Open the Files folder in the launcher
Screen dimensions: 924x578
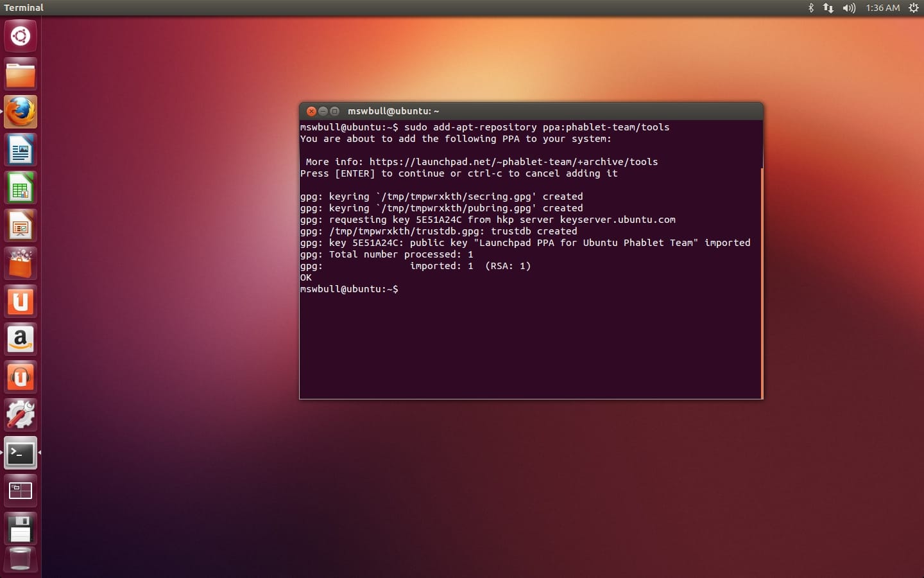point(21,74)
